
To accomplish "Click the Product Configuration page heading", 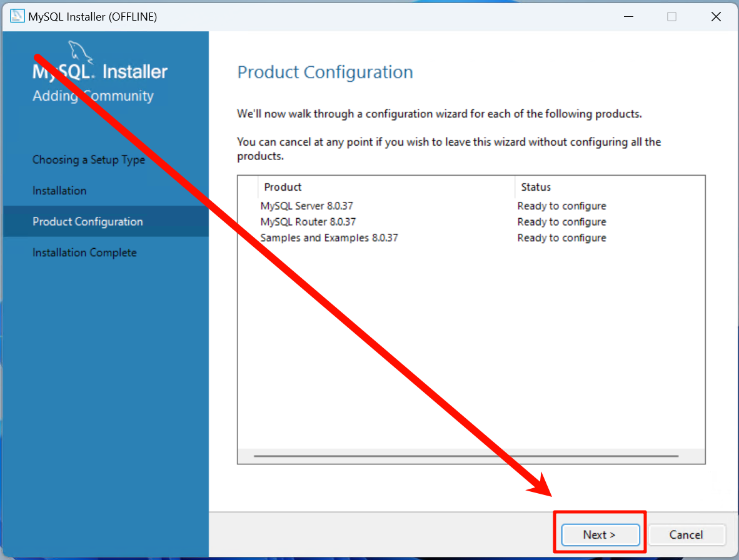I will click(324, 72).
